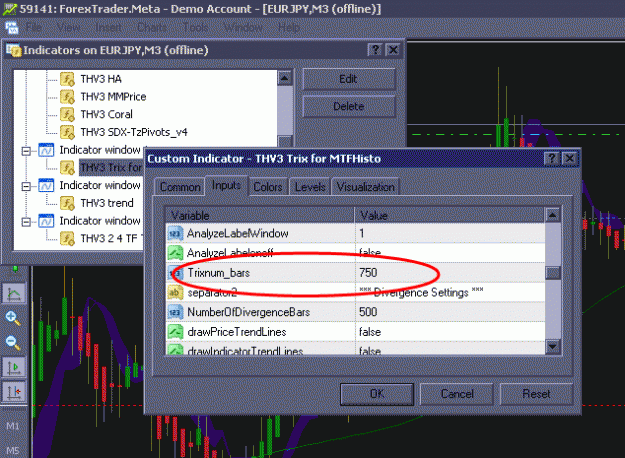Select THV3 SDX-TzPivots_v4 indicator
Viewport: 625px width, 458px height.
134,132
